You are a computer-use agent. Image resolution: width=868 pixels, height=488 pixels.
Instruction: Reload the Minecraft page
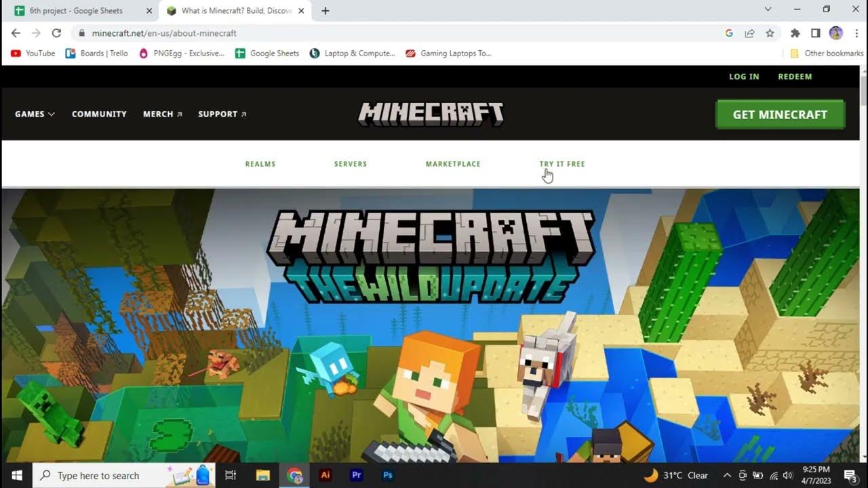56,33
